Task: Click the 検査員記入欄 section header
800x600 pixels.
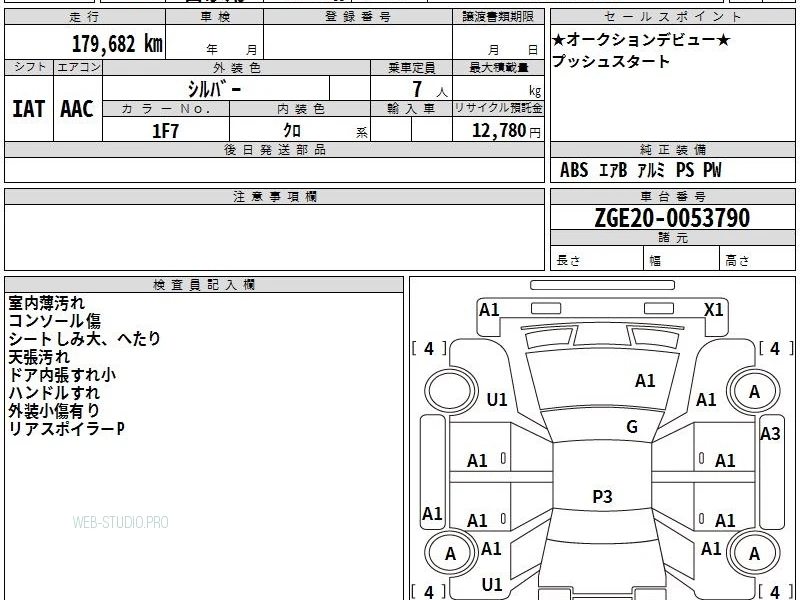Action: point(204,285)
